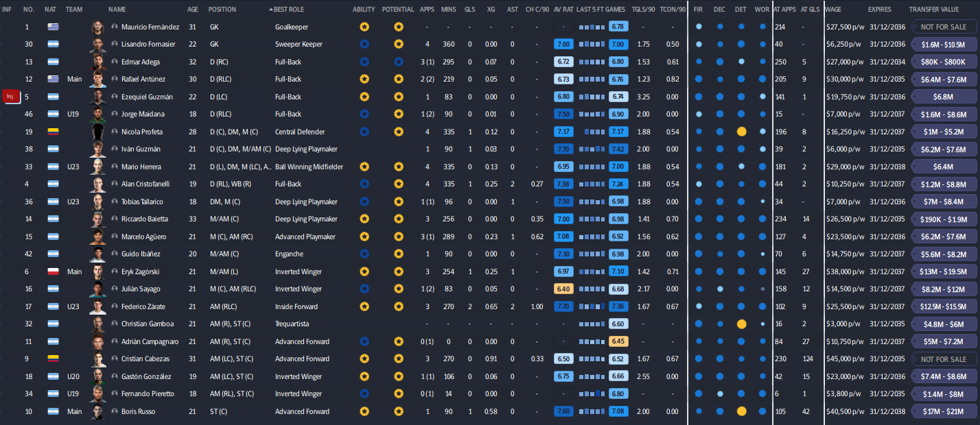Click the LAST 5 FT GAMES column header
This screenshot has width=980, height=425.
coord(600,10)
